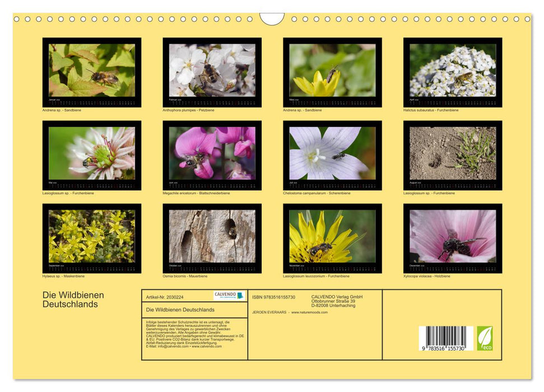This screenshot has height=392, width=544.
Task: Select the February Anthophora plumipes Pelzbiene image
Action: [212, 72]
